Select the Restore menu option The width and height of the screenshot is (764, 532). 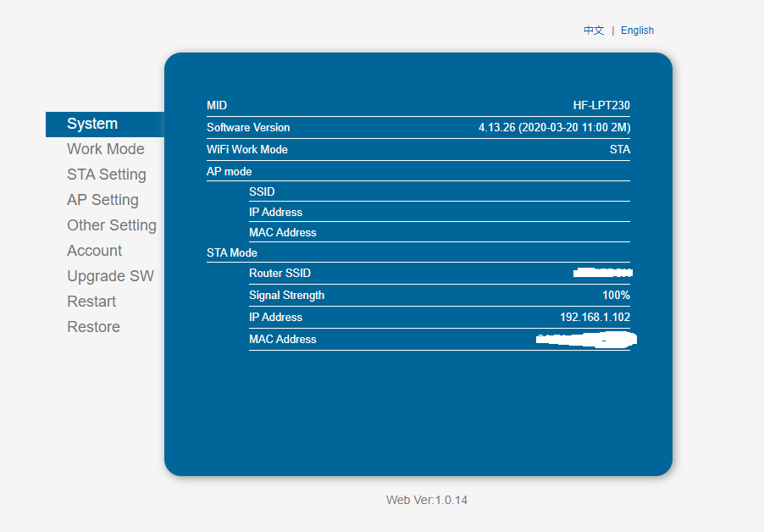coord(93,327)
